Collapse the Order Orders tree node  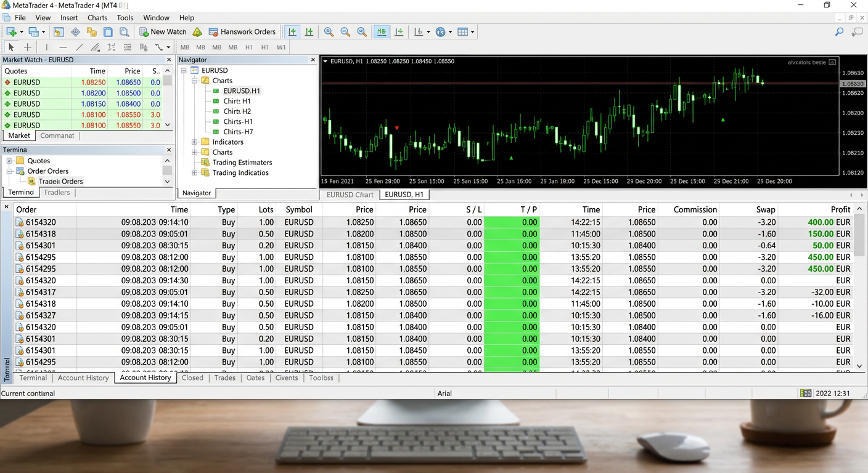point(10,171)
